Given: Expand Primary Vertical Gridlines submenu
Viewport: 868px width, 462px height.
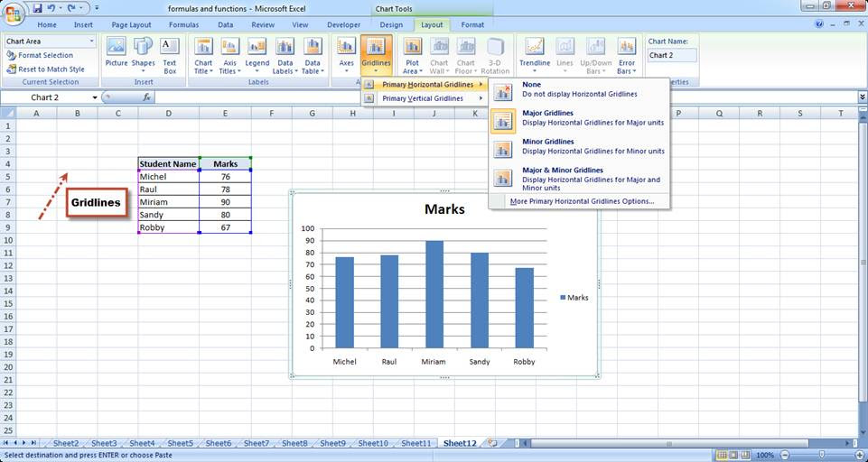Looking at the screenshot, I should [x=424, y=98].
